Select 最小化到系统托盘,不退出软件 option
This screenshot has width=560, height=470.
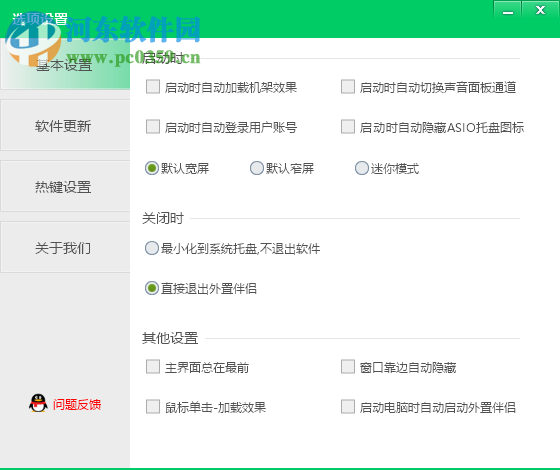tap(152, 248)
